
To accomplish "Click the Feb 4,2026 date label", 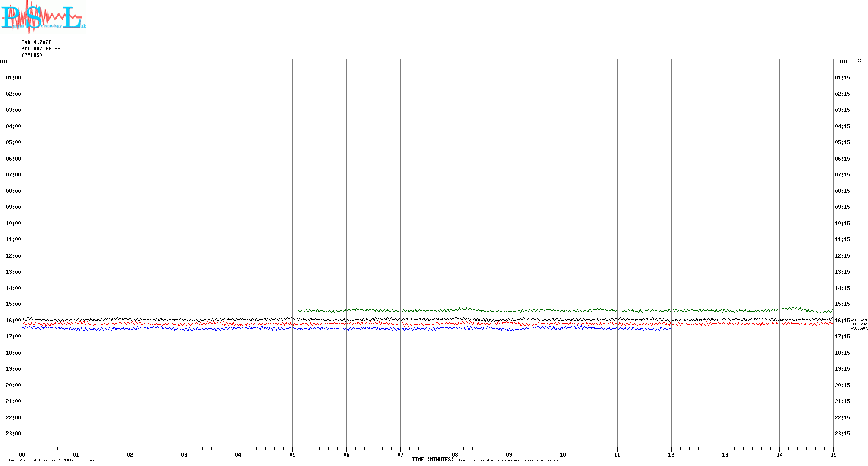I will (36, 42).
